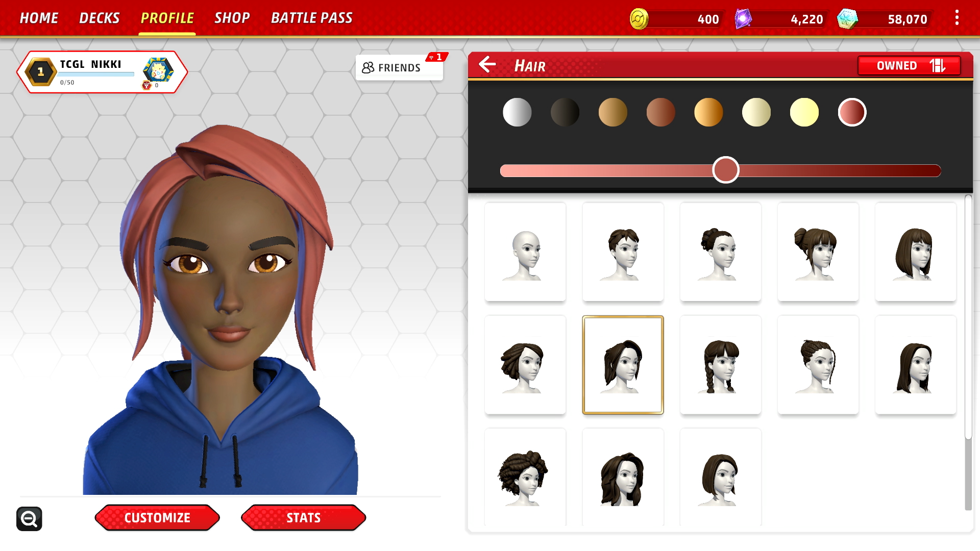Click the STATS button

303,517
